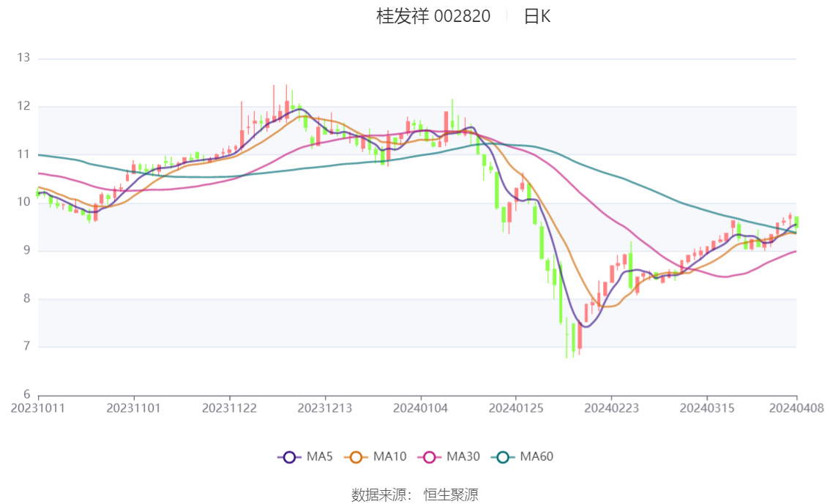Click the 13 price label on the y-axis
This screenshot has width=830, height=504.
click(x=23, y=59)
